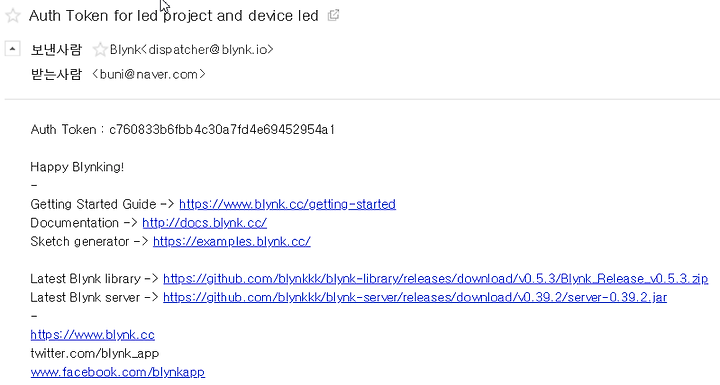This screenshot has width=720, height=385.
Task: Open the docs.blynk.cc documentation link
Action: point(204,223)
